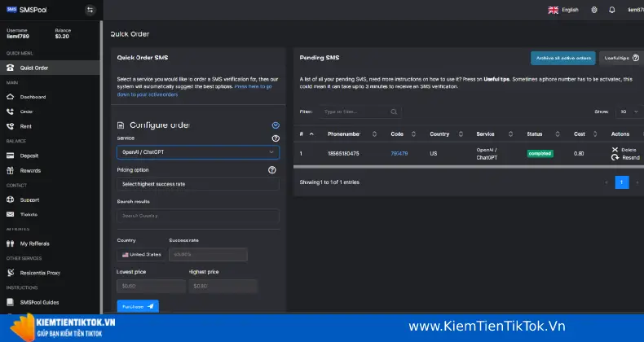Sort by Country column arrows

coord(461,134)
